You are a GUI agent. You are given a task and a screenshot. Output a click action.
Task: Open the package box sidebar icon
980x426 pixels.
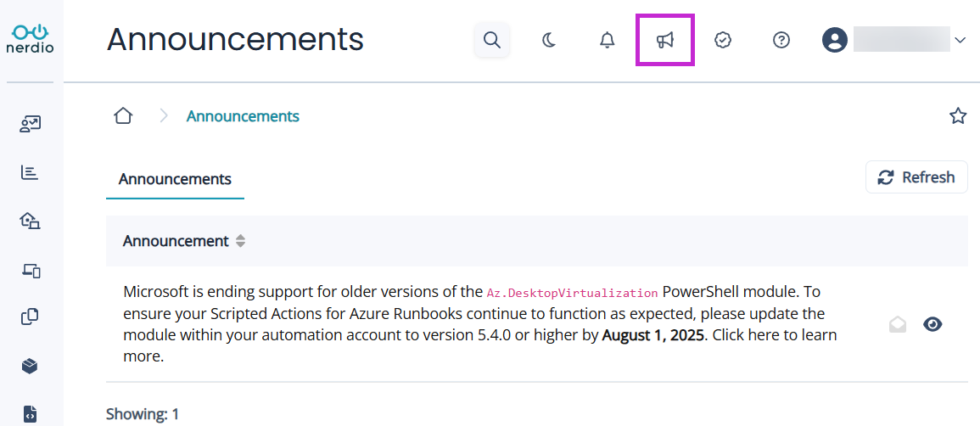pyautogui.click(x=31, y=366)
